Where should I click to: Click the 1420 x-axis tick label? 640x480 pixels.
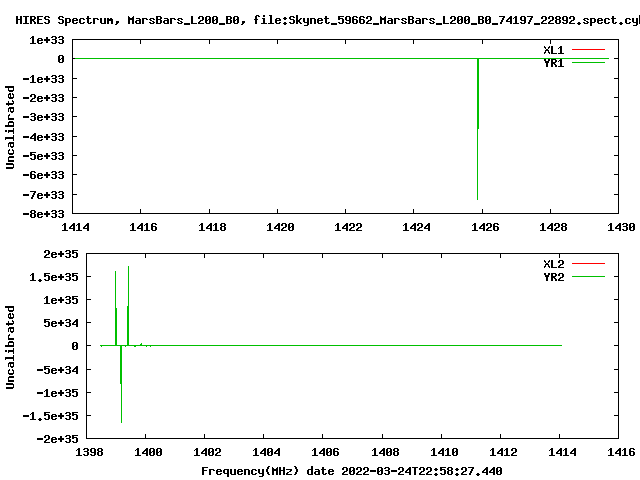pyautogui.click(x=280, y=227)
